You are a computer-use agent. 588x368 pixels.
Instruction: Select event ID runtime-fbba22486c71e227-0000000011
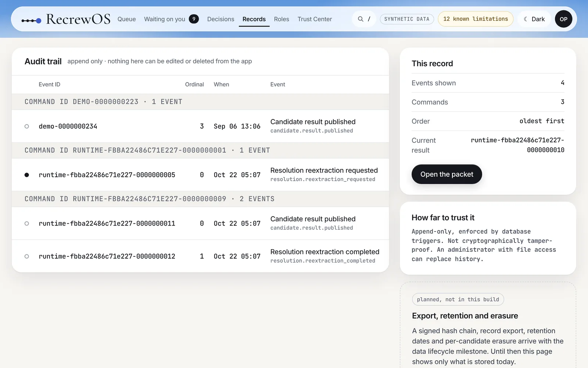coord(107,223)
